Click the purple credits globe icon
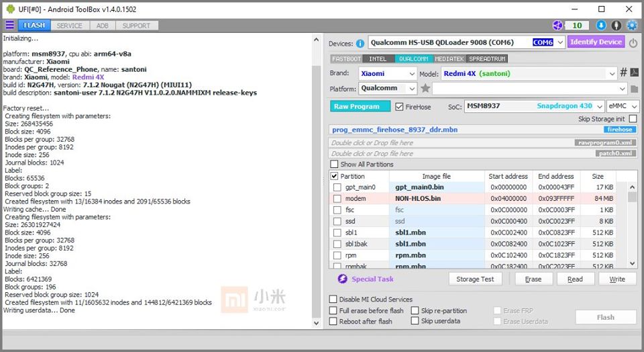This screenshot has width=644, height=352. (x=557, y=26)
